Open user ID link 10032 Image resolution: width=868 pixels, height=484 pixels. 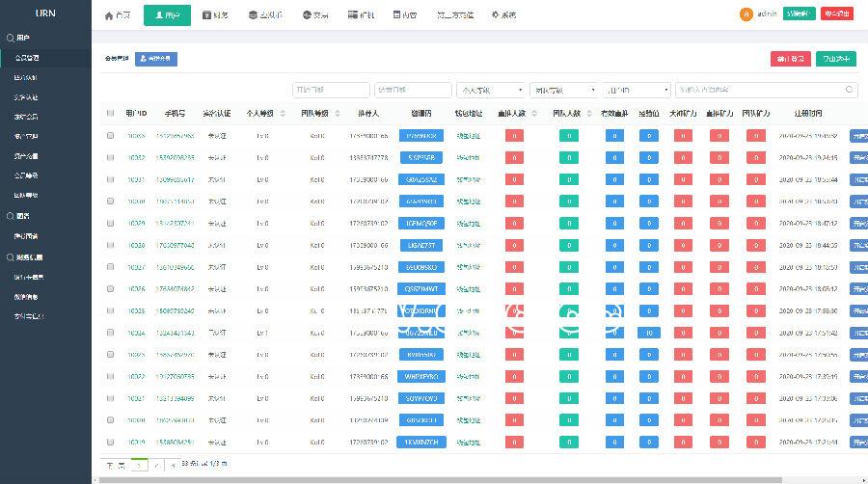136,158
